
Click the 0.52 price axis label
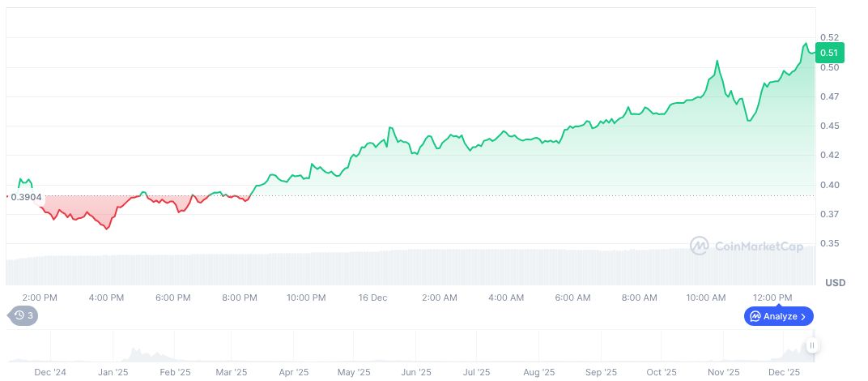tap(828, 37)
